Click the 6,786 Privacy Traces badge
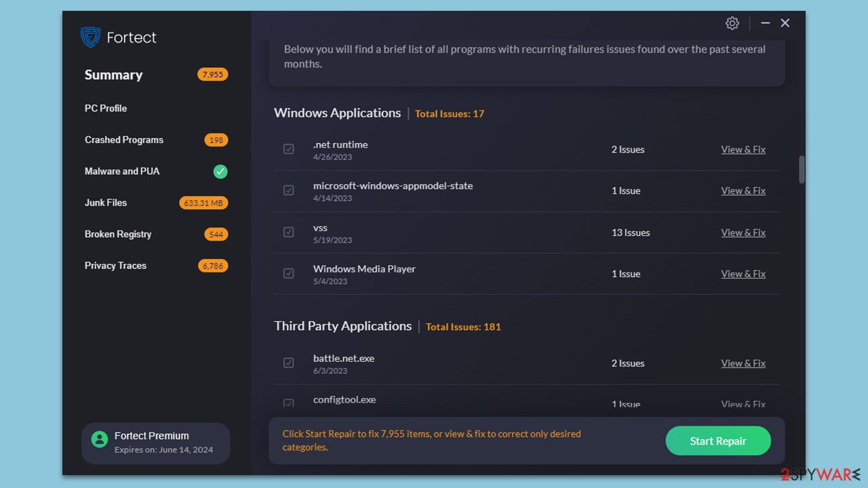The height and width of the screenshot is (488, 868). pos(213,266)
